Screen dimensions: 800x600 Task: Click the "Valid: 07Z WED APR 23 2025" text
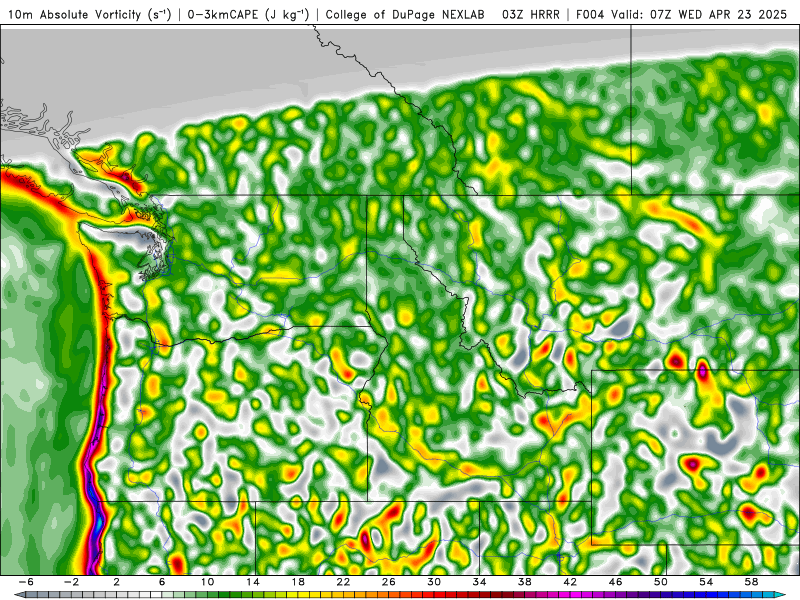(699, 14)
